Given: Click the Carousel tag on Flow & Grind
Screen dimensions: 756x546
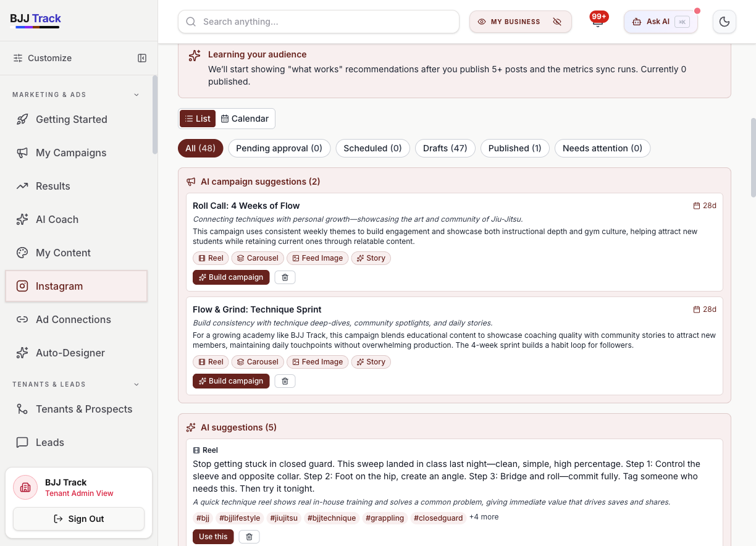Looking at the screenshot, I should [258, 362].
